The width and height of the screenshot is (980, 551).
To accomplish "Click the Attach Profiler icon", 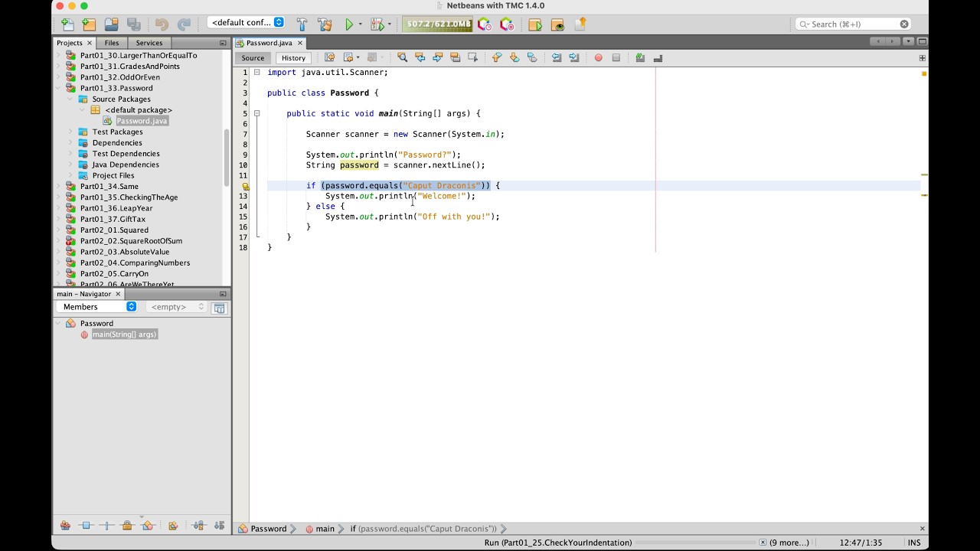I will tap(507, 24).
